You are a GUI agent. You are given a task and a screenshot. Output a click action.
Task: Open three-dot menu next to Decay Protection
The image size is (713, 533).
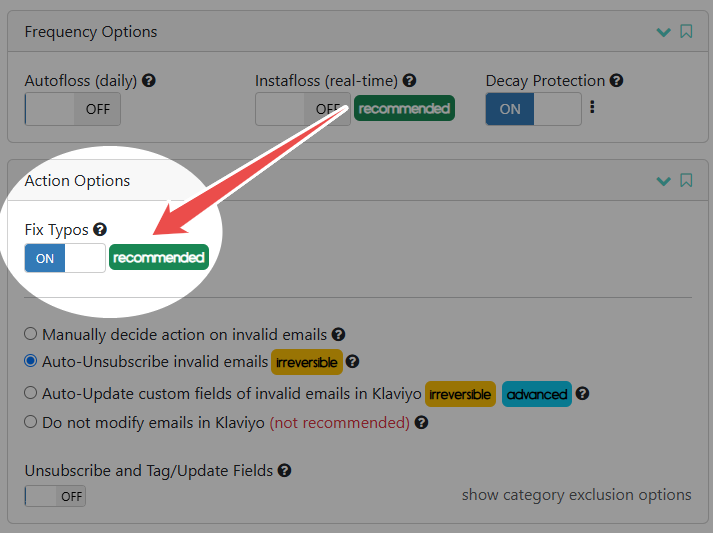592,107
